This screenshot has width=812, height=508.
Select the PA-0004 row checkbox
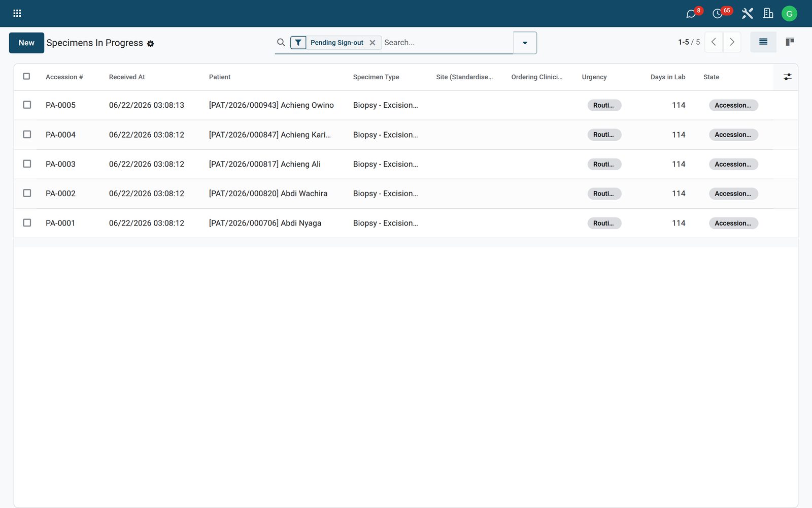point(27,134)
